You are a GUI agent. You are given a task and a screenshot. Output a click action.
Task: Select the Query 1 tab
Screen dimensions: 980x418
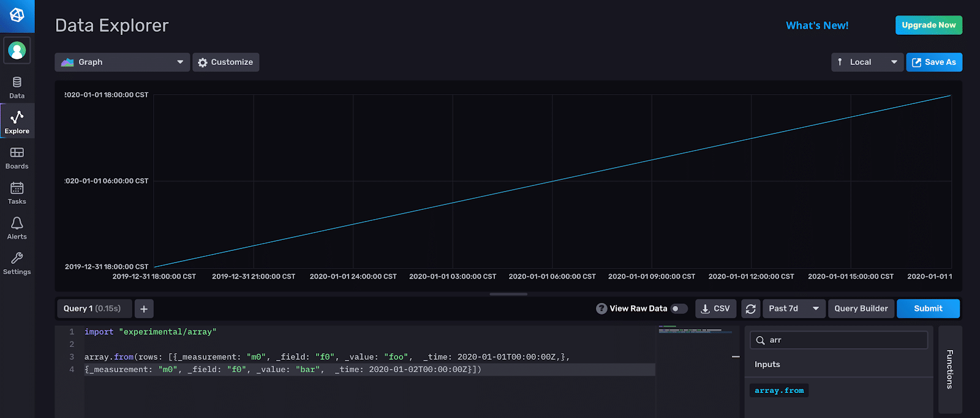click(x=92, y=309)
